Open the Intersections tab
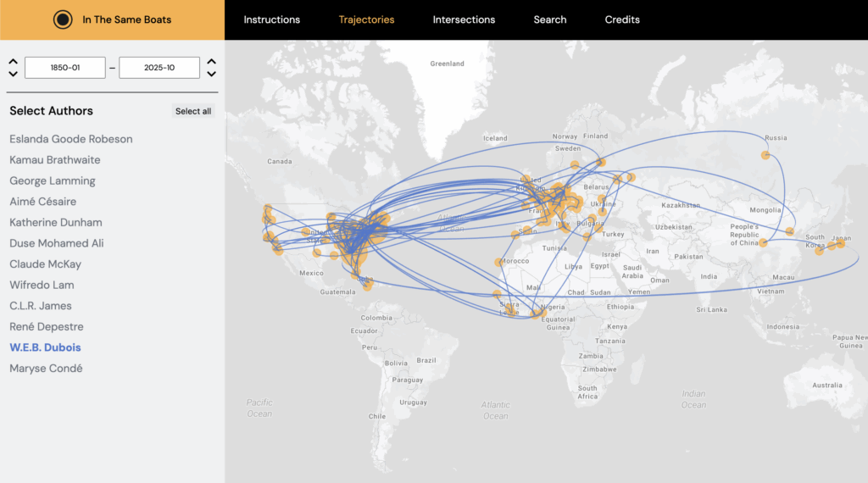Image resolution: width=868 pixels, height=483 pixels. coord(464,19)
